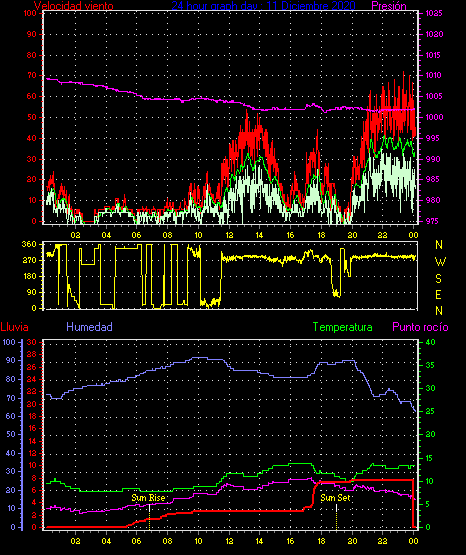Click the 975 pressure axis value
The width and height of the screenshot is (466, 555).
click(432, 221)
